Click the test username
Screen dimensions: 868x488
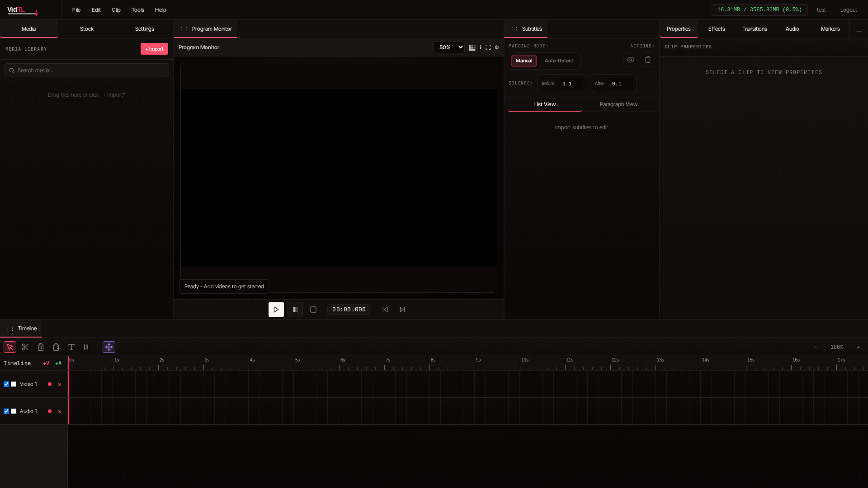(821, 10)
